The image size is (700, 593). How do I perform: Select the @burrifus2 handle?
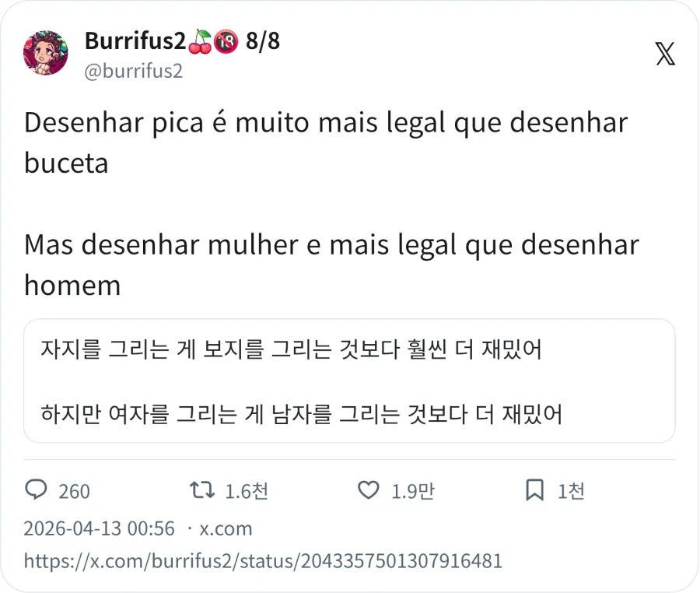pyautogui.click(x=131, y=72)
